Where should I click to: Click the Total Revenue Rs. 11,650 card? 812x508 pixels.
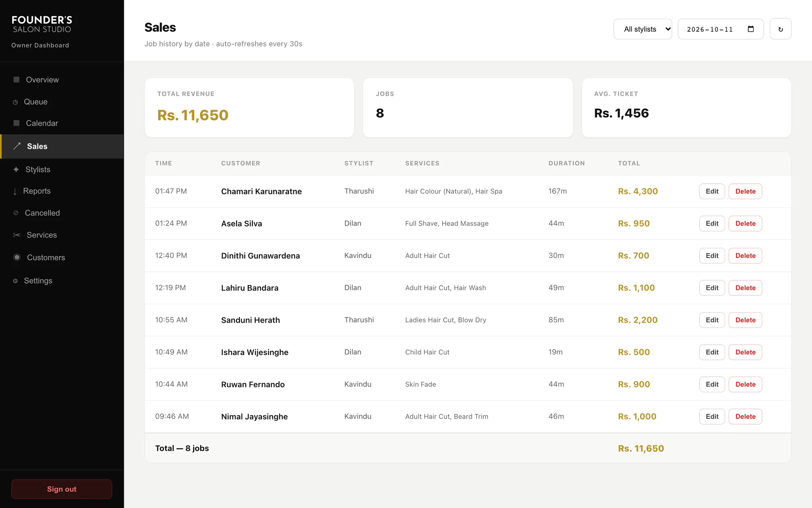coord(249,107)
